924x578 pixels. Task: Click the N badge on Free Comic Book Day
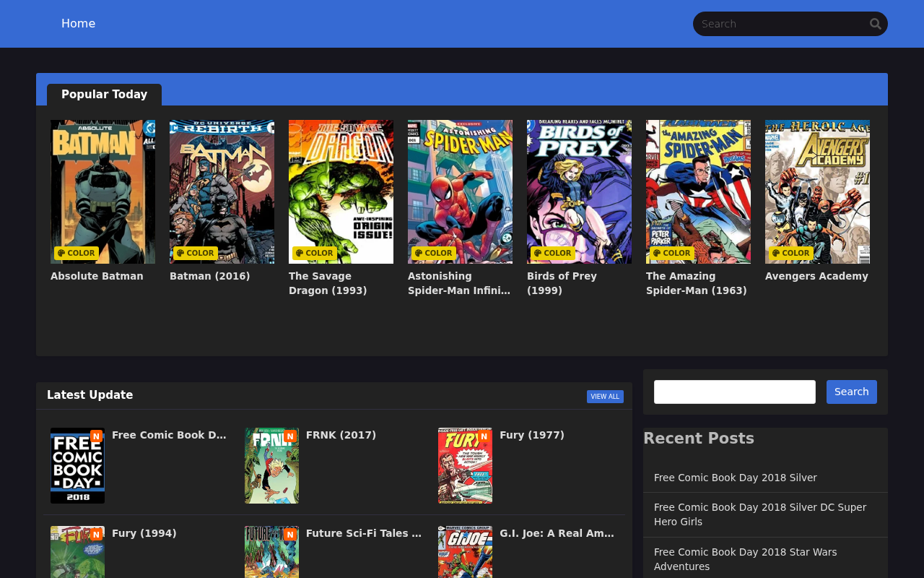tap(96, 436)
